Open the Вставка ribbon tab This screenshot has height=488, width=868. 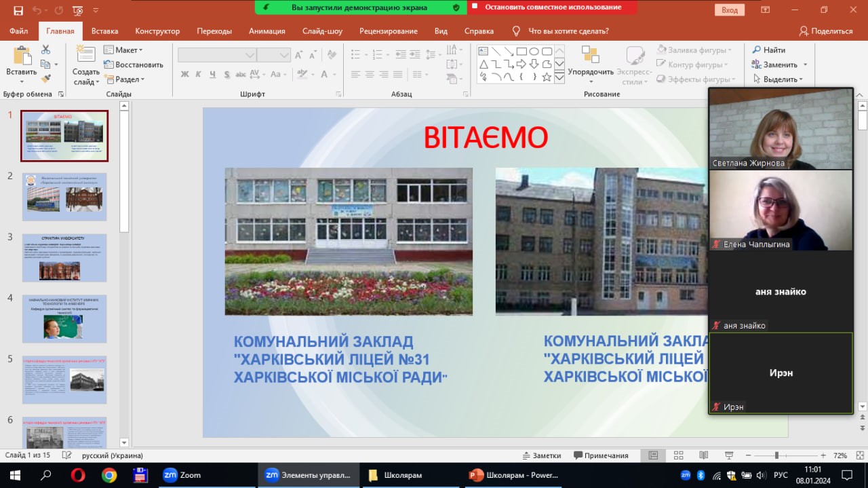pyautogui.click(x=104, y=31)
